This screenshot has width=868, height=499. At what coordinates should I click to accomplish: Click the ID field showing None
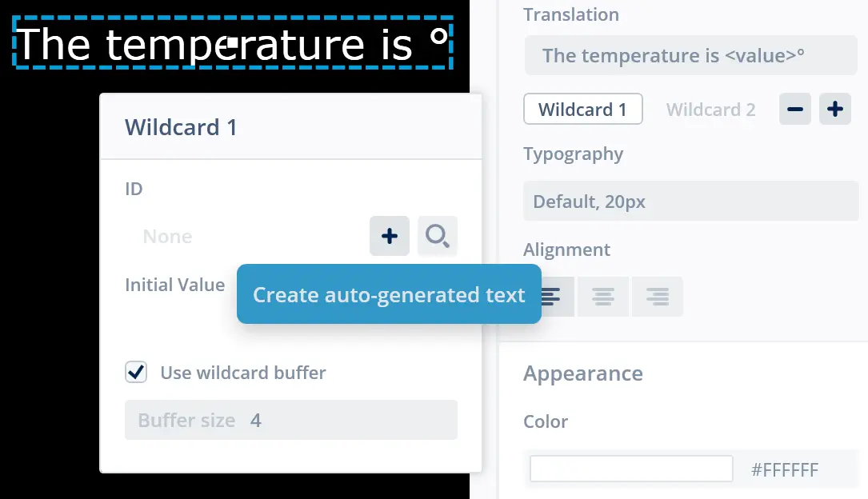tap(240, 237)
